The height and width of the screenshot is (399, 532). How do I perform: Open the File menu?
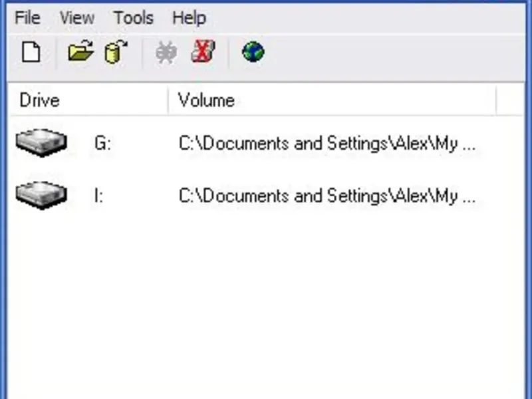point(27,18)
